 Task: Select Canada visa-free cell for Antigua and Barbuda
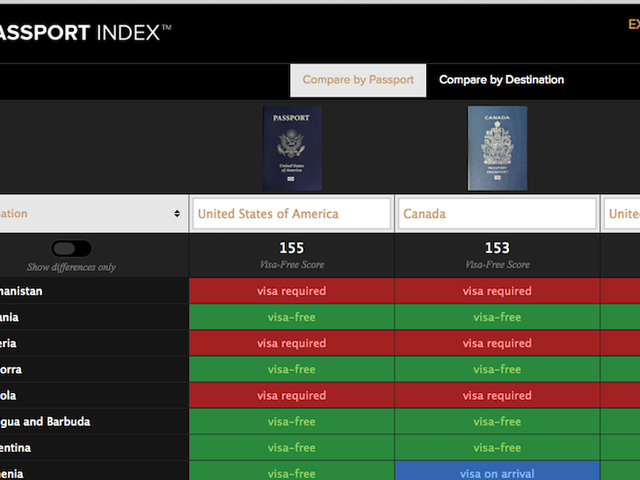[x=497, y=421]
